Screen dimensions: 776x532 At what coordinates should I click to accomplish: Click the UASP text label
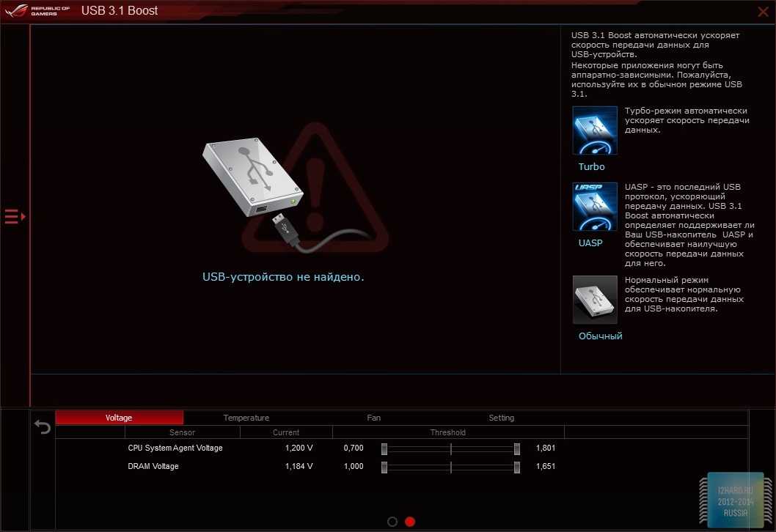point(590,243)
